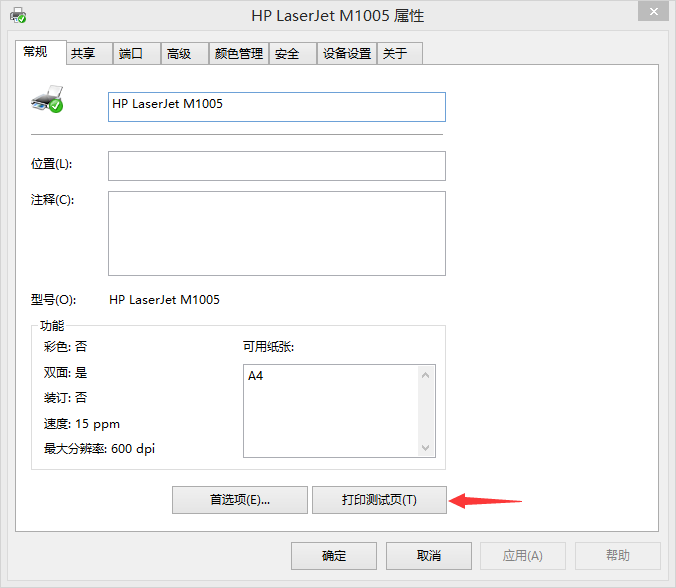Select the 高级 tab
The width and height of the screenshot is (676, 588).
coord(182,54)
